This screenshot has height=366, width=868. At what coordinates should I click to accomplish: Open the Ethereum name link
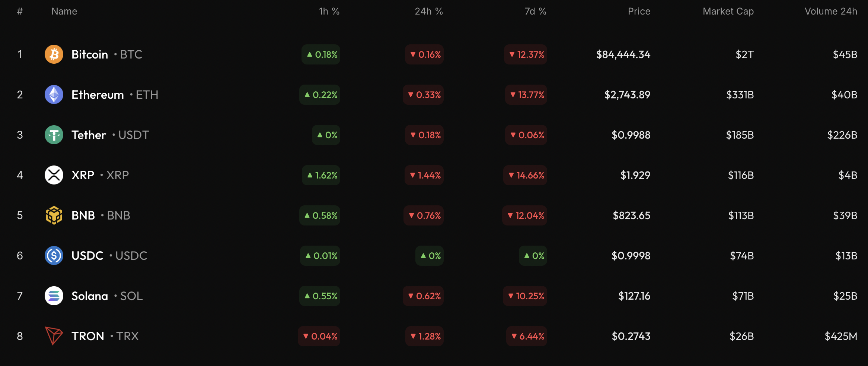tap(98, 95)
